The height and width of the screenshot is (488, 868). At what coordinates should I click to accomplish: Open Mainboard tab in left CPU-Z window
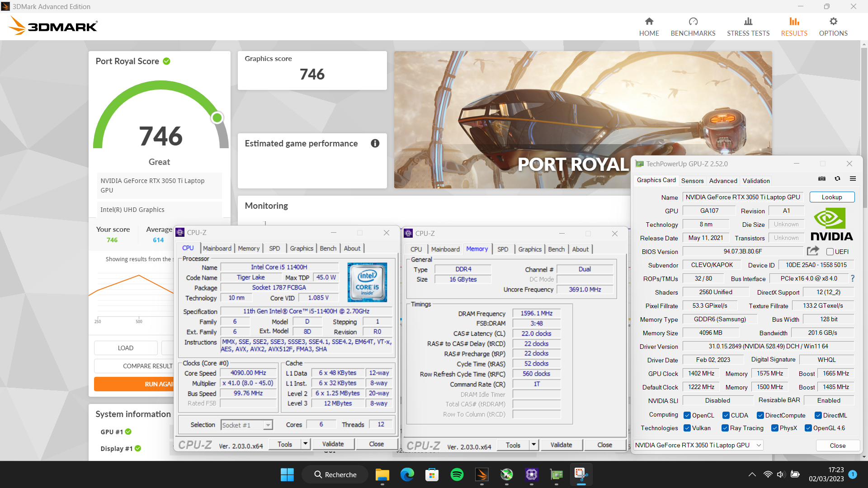coord(217,249)
